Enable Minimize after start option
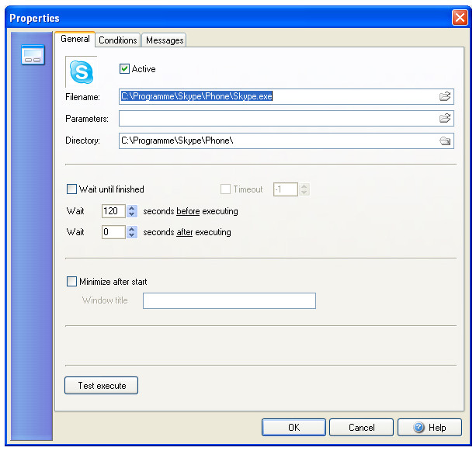This screenshot has width=476, height=451. [x=71, y=281]
